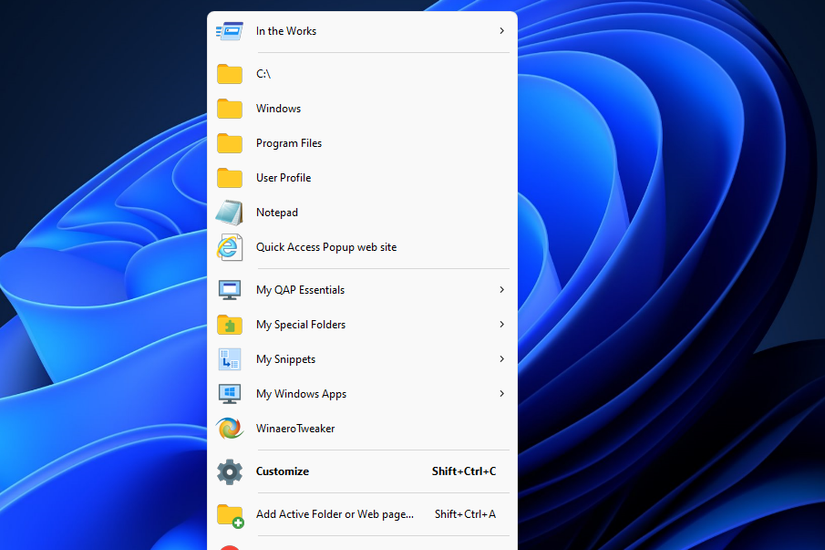Expand the My QAP Essentials submenu arrow
825x550 pixels.
502,290
